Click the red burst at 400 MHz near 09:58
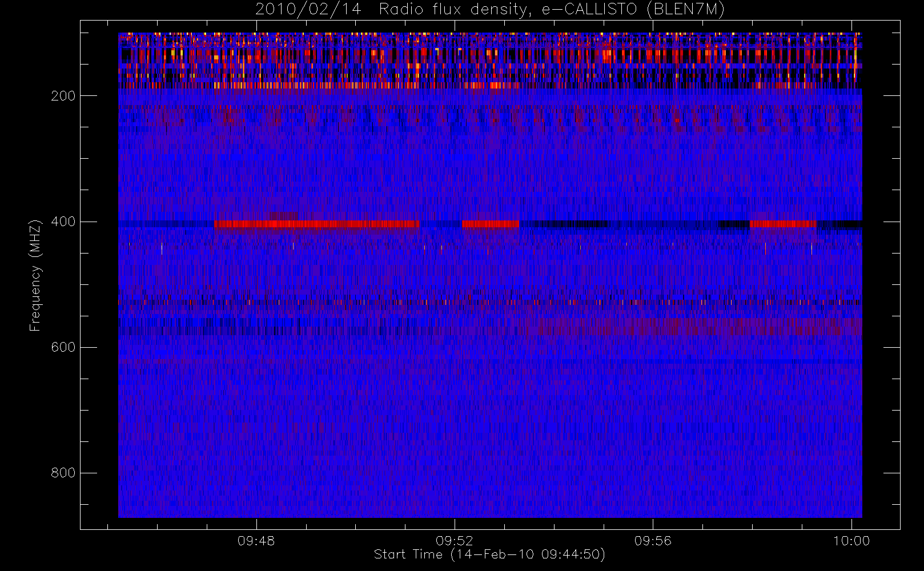Screen dimensions: 924x571 pos(783,224)
